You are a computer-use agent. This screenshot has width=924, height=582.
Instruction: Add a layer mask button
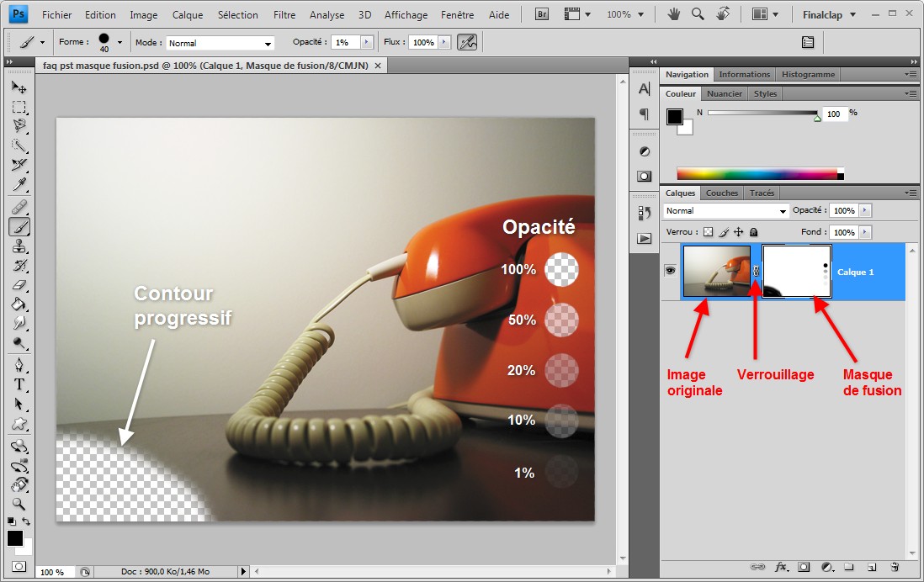tap(803, 567)
